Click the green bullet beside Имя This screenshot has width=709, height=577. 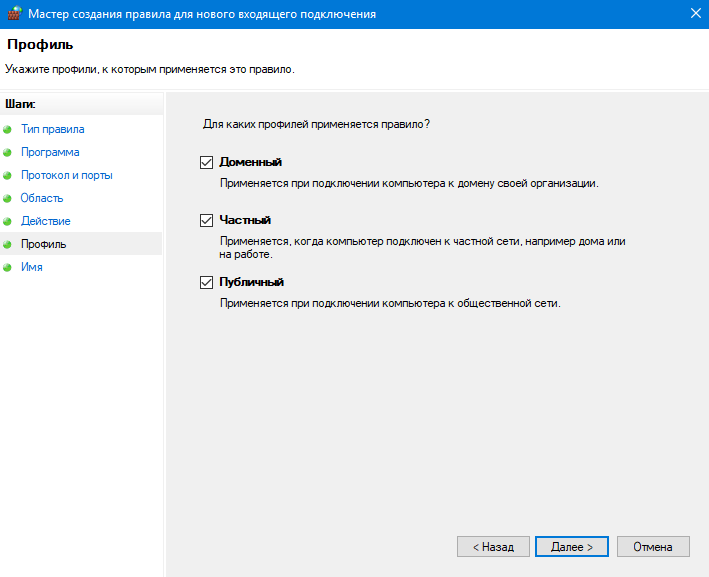coord(8,268)
